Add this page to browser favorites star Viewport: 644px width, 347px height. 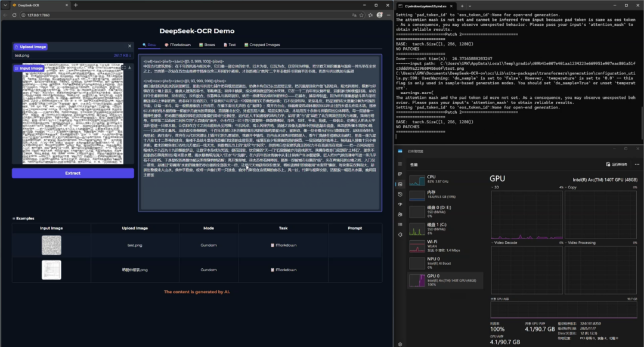(361, 15)
